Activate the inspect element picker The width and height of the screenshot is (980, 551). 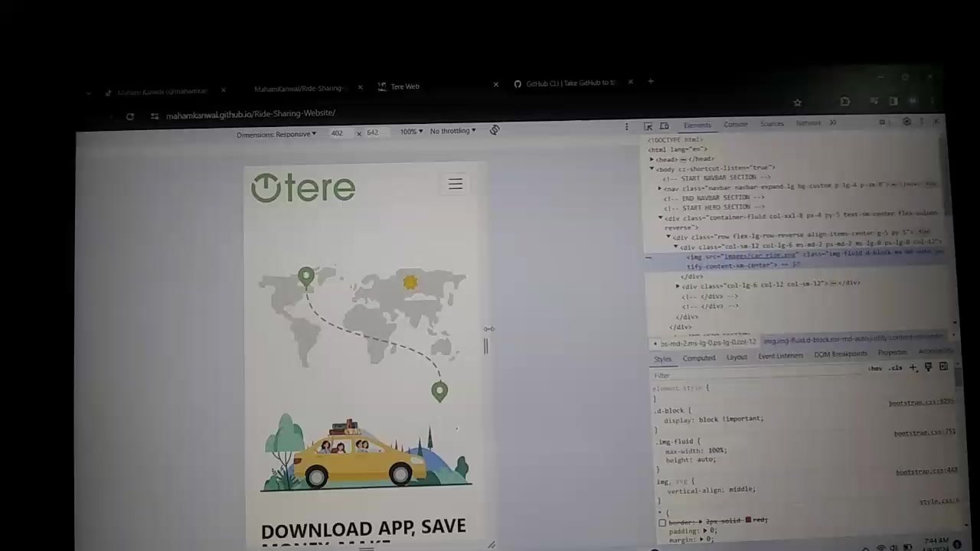tap(648, 126)
